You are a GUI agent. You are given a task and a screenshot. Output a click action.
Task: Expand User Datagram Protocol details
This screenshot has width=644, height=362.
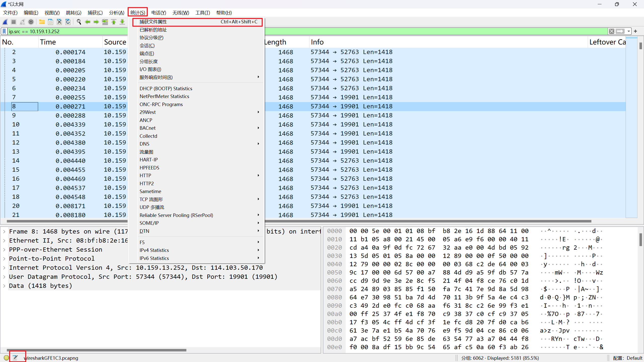pos(4,277)
